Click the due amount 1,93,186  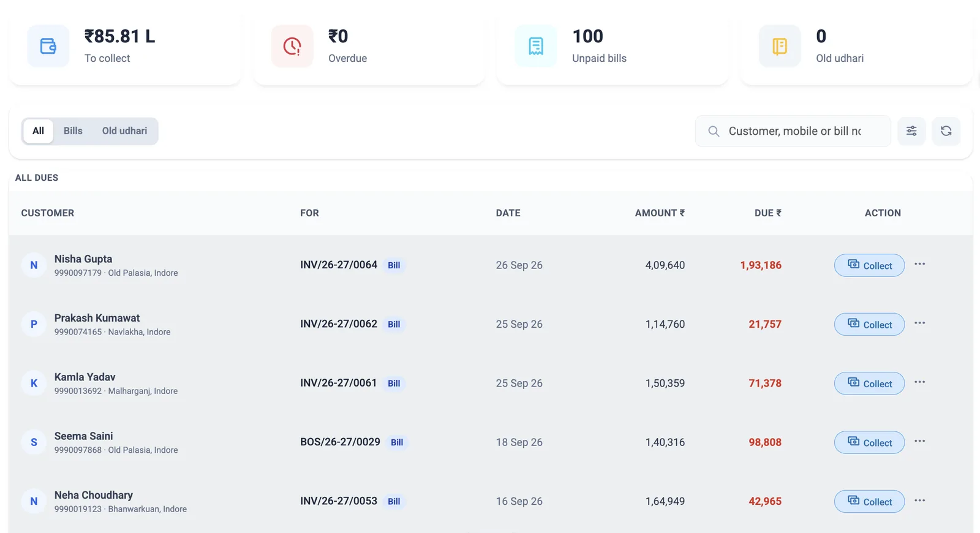coord(761,265)
